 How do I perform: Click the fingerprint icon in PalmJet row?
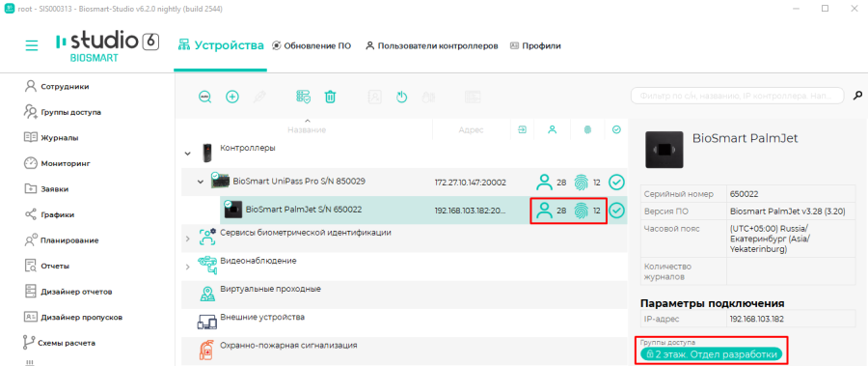tap(581, 211)
